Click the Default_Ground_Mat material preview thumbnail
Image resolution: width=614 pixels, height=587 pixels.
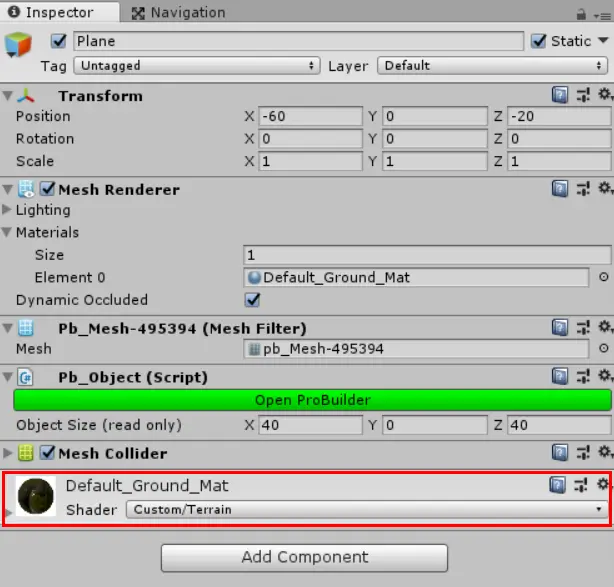[x=36, y=496]
